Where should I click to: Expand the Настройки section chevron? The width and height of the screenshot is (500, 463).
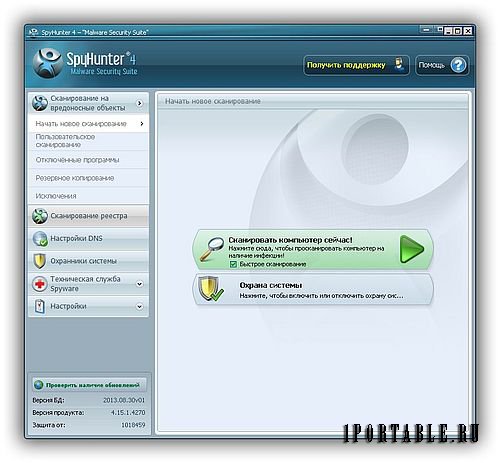140,307
